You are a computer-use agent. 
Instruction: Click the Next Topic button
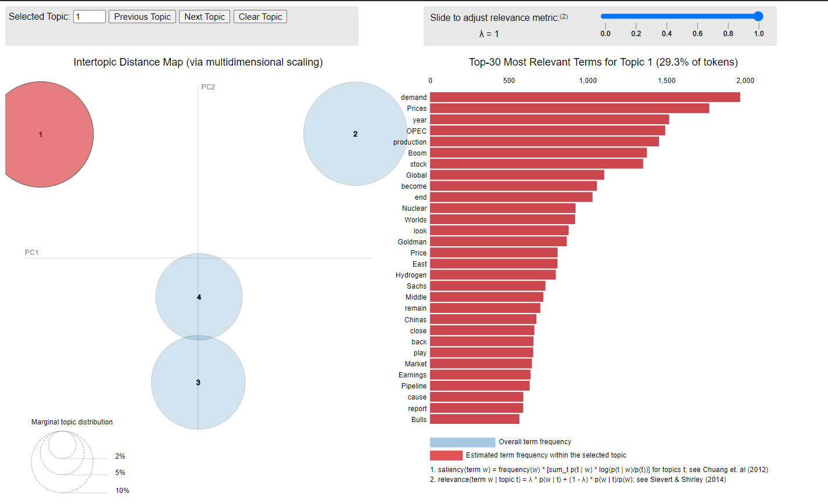205,17
